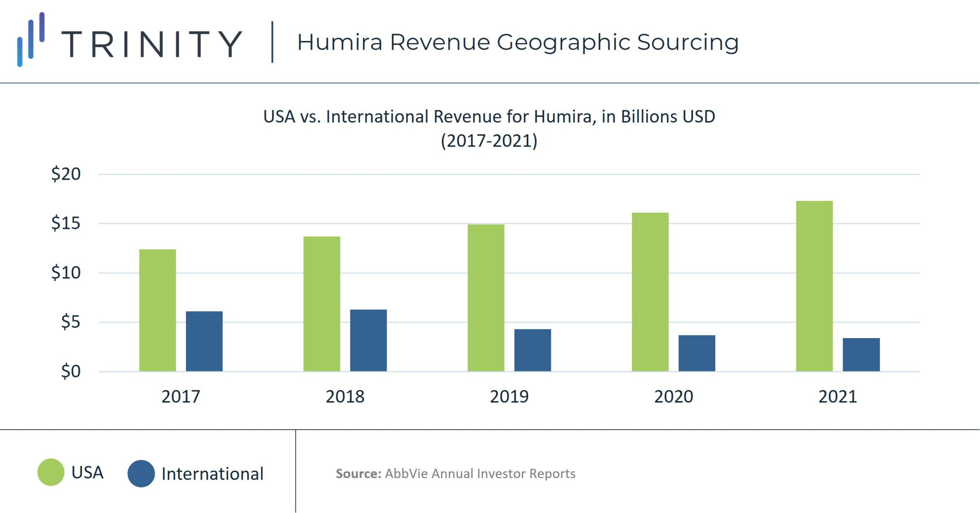Click the USA legend label
The height and width of the screenshot is (513, 980).
87,472
